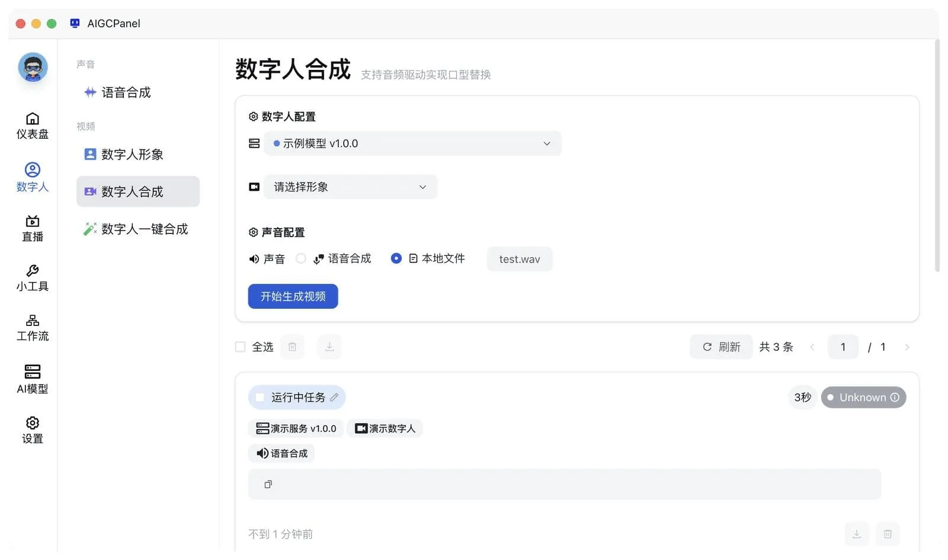Select 数字人一键合成 menu item
The image size is (948, 560).
137,229
